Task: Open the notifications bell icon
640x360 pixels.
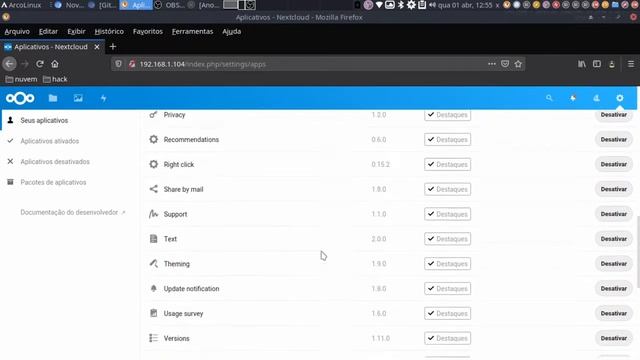Action: [x=573, y=98]
